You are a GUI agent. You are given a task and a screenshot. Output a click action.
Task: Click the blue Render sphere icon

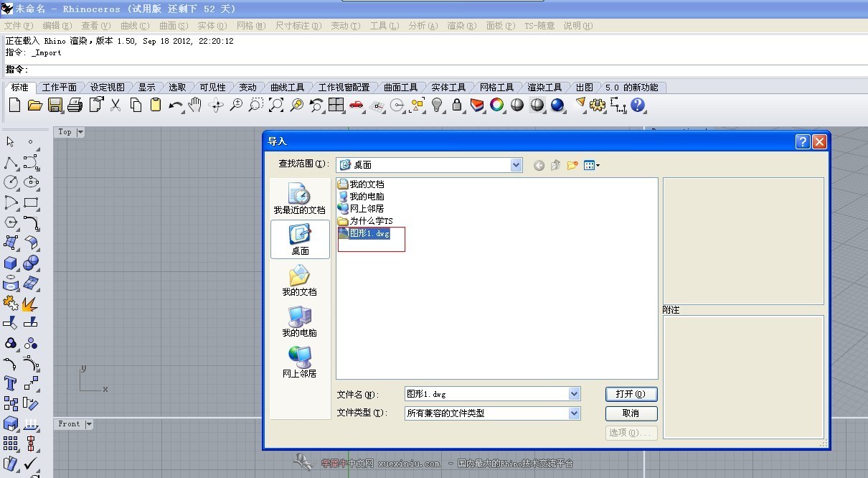(x=557, y=106)
